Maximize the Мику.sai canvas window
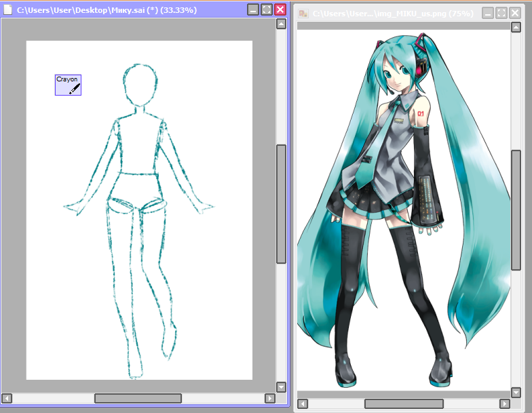The width and height of the screenshot is (532, 413). pyautogui.click(x=267, y=9)
